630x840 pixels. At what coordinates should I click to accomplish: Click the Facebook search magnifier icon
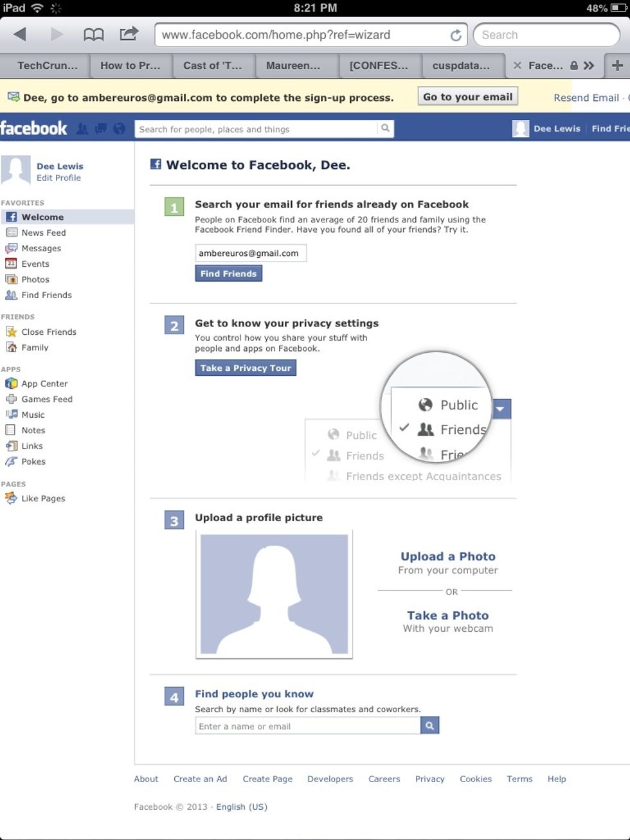click(385, 129)
